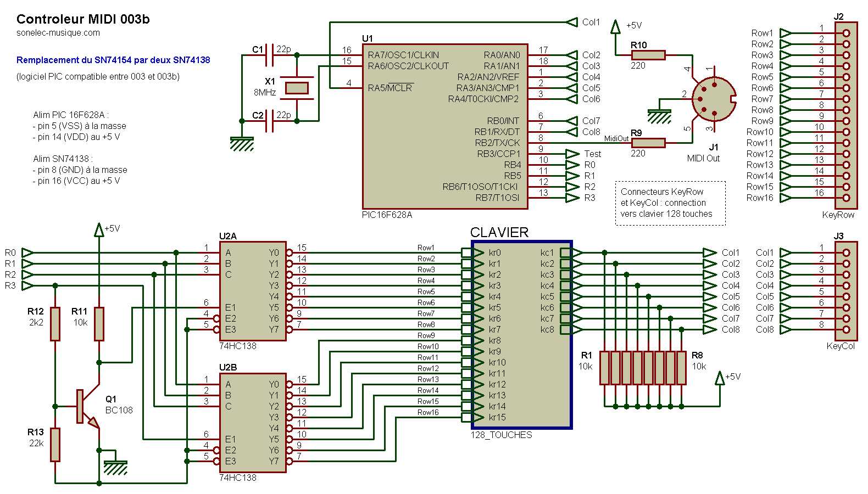Click the X1 8MHz crystal symbol
Screen dimensions: 868x494
click(x=297, y=88)
